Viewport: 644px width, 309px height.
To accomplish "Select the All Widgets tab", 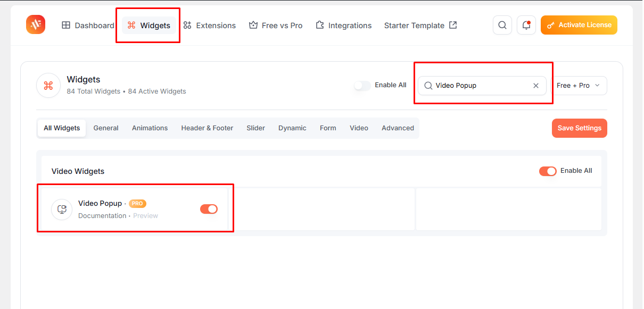I will pyautogui.click(x=62, y=128).
